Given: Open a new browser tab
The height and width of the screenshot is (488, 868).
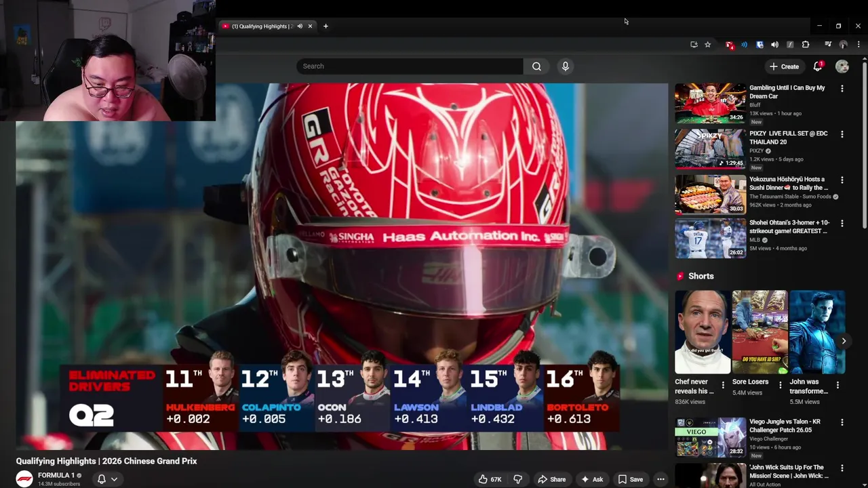Looking at the screenshot, I should 325,26.
